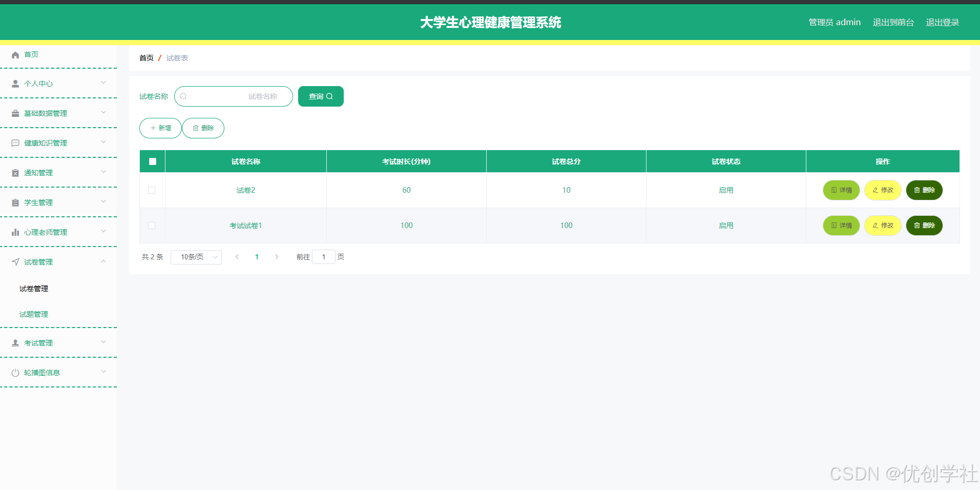The height and width of the screenshot is (490, 980).
Task: Click 退出到前台 in the top bar
Action: tap(893, 22)
